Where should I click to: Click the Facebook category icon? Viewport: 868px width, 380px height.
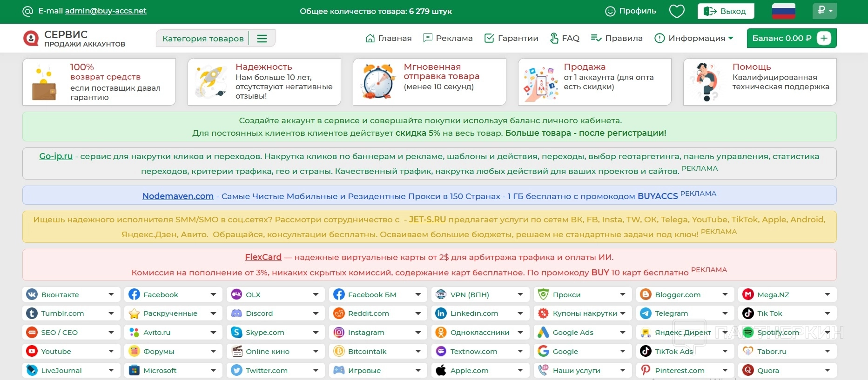point(134,294)
